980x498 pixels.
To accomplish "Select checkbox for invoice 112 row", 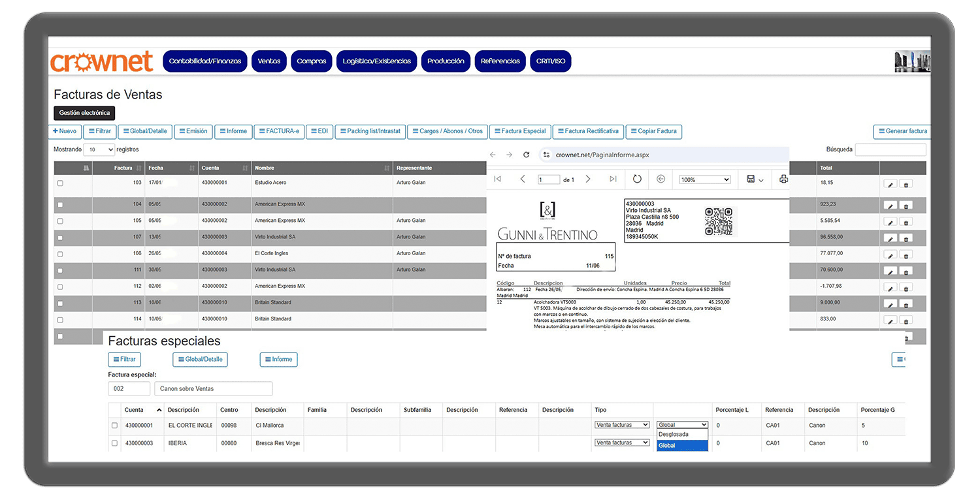I will (60, 287).
